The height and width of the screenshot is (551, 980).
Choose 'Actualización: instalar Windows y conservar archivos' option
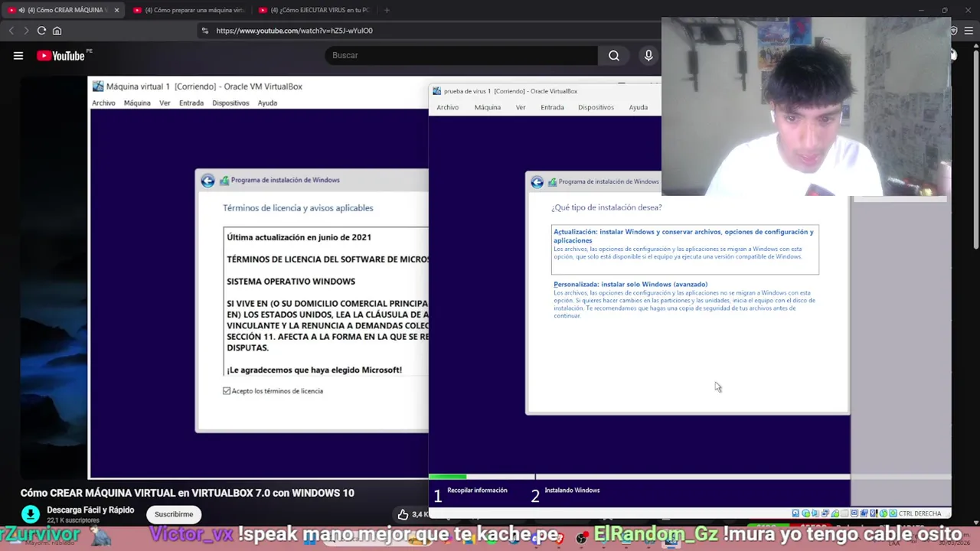(684, 249)
